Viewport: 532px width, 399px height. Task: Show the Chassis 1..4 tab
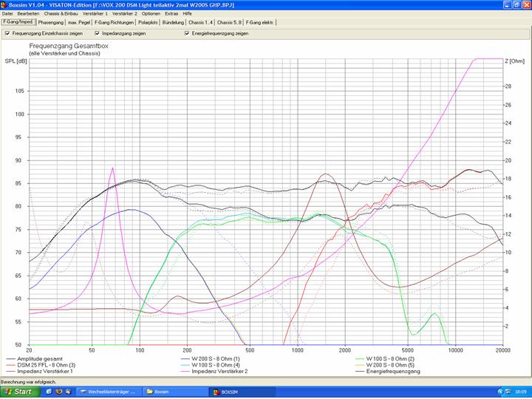(x=202, y=23)
